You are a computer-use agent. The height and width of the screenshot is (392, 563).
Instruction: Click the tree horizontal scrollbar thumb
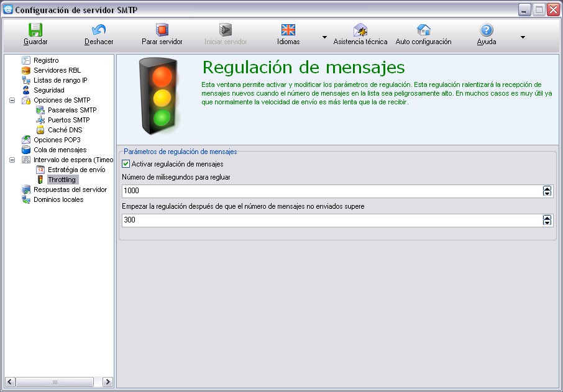point(55,381)
